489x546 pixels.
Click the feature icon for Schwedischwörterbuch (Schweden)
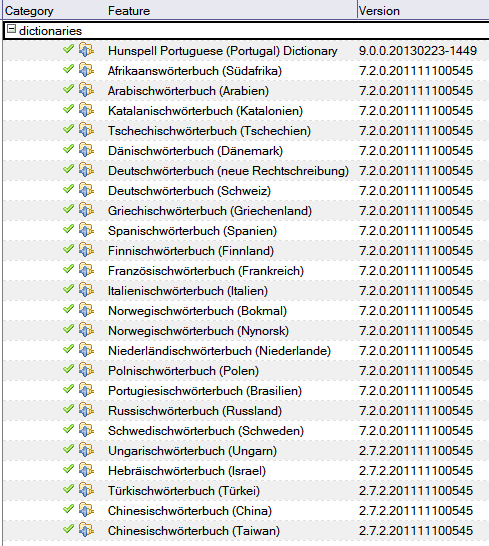tap(86, 430)
